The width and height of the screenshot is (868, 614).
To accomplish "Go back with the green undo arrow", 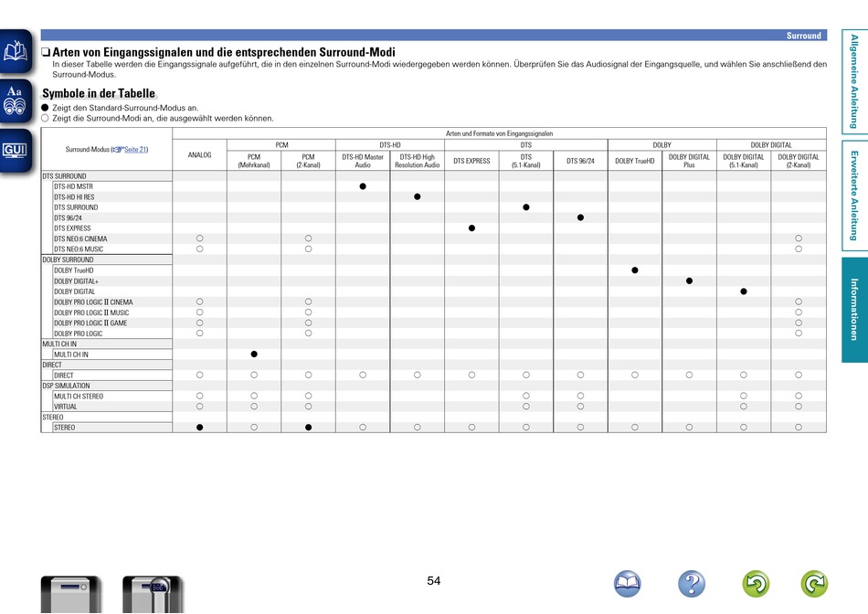I will pos(756,584).
